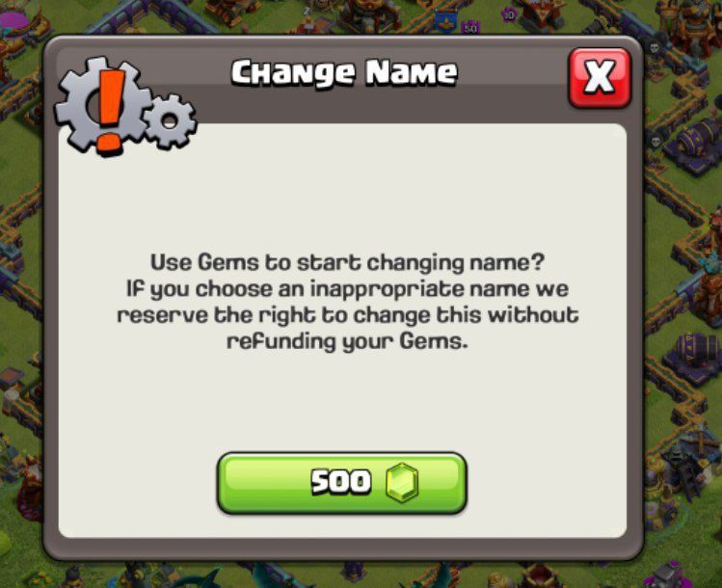
Task: Tap the purple 10 badge at the top
Action: [509, 15]
